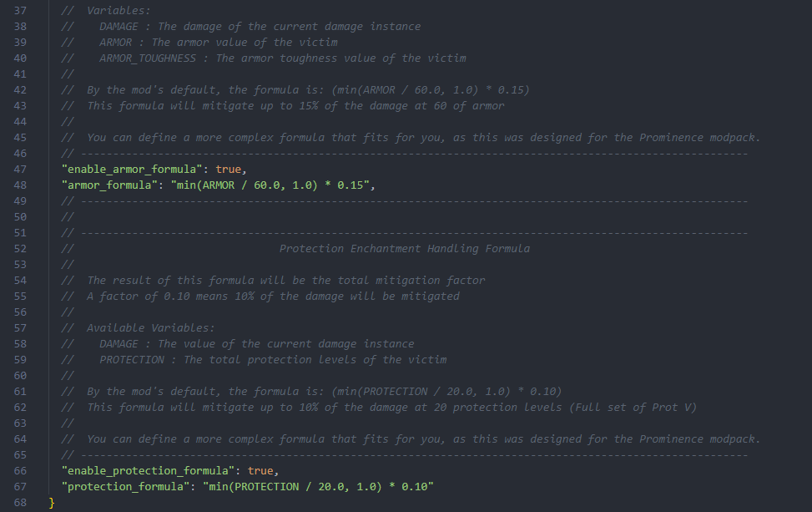
Task: Click the closing curly brace on line 68
Action: click(x=52, y=502)
